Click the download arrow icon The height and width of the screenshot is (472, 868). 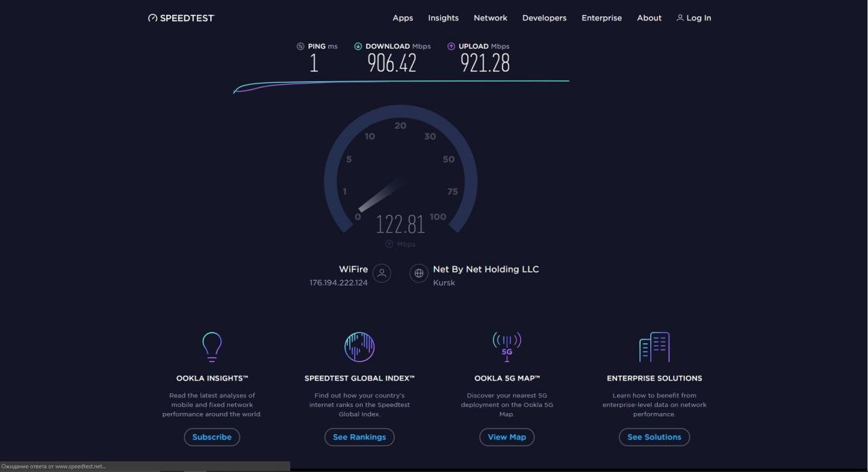click(358, 46)
